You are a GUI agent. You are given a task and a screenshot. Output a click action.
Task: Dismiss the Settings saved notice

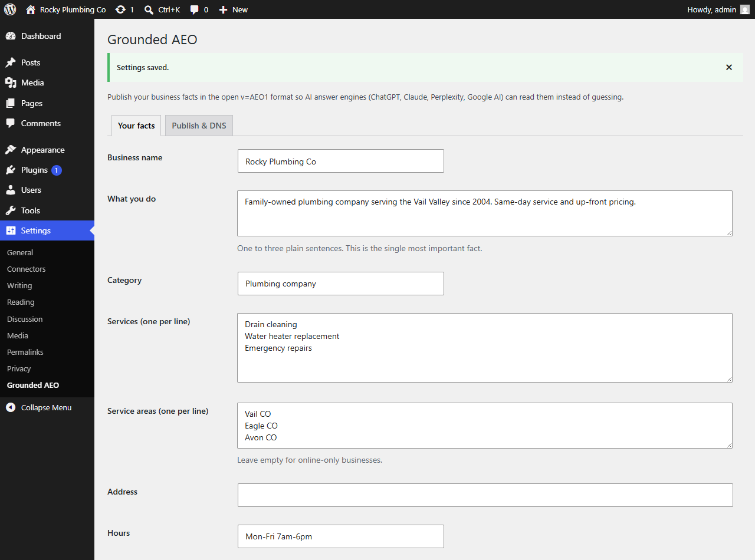729,67
